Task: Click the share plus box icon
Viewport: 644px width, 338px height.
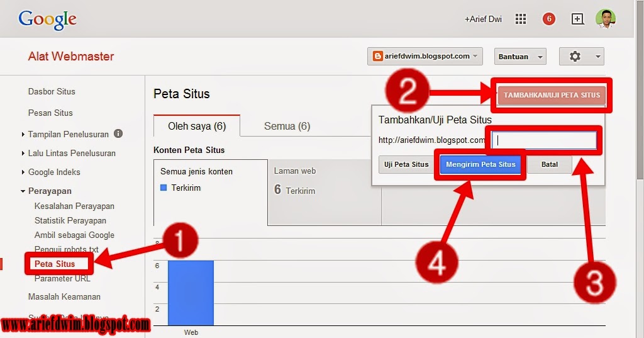Action: click(x=577, y=19)
